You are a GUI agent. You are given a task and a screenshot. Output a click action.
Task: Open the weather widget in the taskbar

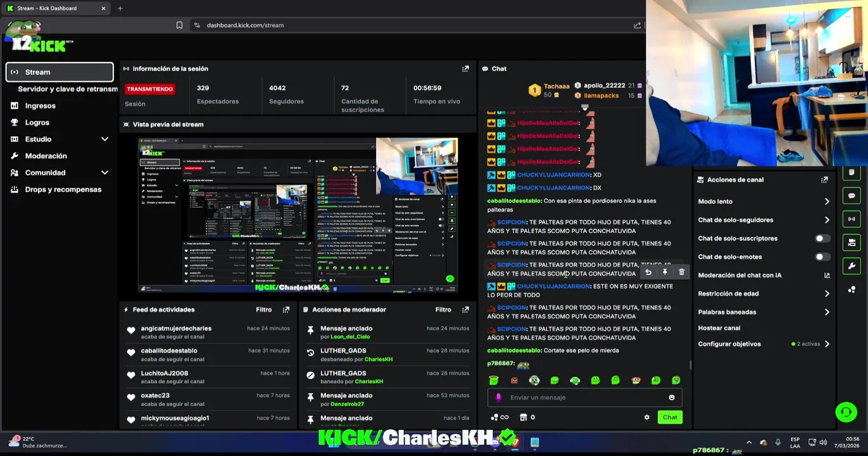(38, 442)
